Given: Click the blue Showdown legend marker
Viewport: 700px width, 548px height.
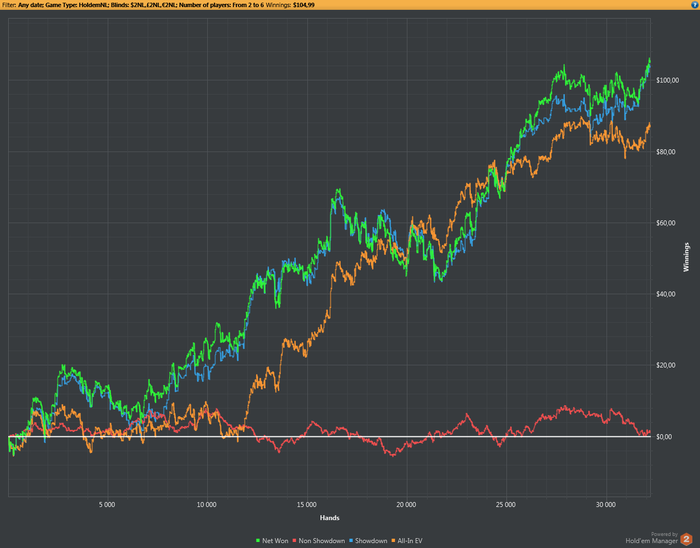Looking at the screenshot, I should 353,541.
